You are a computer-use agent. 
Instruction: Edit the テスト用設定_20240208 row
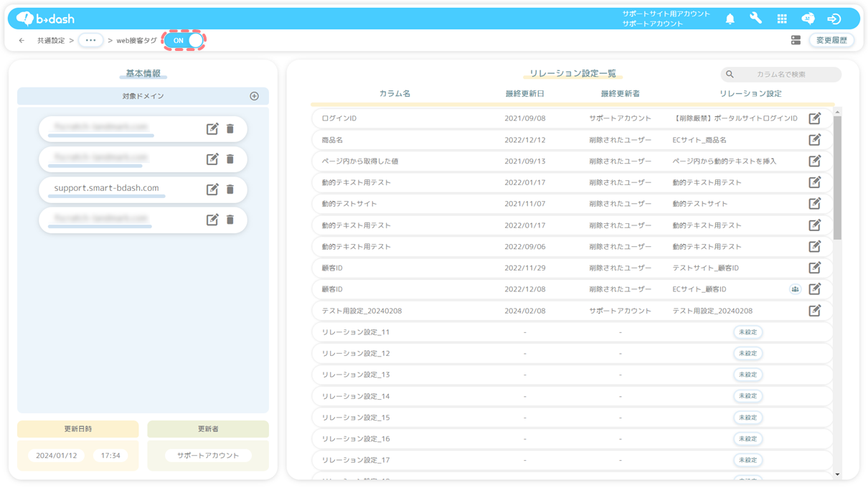(x=815, y=311)
